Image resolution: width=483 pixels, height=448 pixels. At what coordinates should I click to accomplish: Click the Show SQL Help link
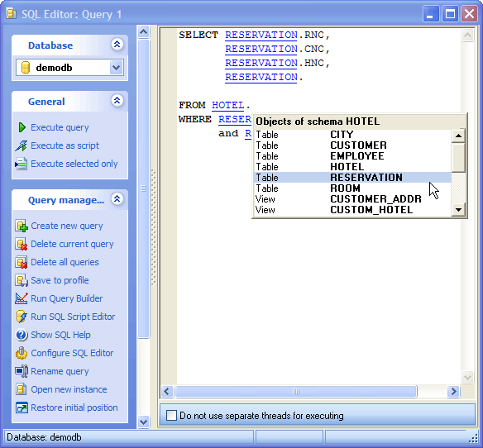tap(60, 335)
